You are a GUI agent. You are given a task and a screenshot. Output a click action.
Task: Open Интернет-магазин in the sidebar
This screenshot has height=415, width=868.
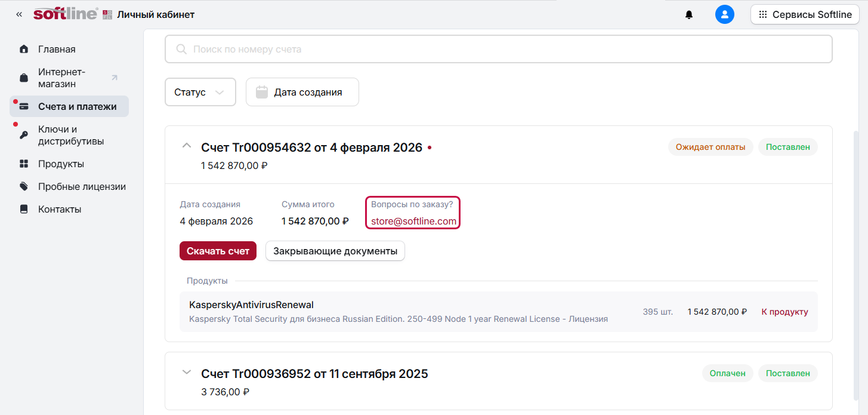pyautogui.click(x=62, y=78)
